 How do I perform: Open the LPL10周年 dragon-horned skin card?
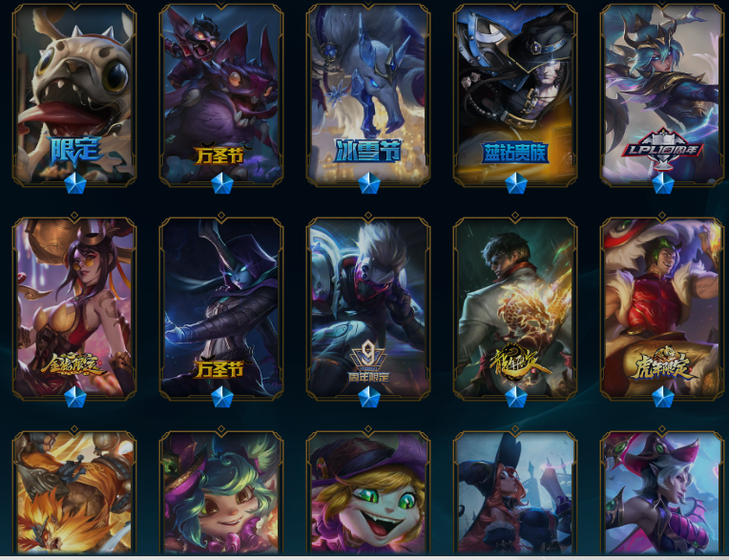[662, 95]
